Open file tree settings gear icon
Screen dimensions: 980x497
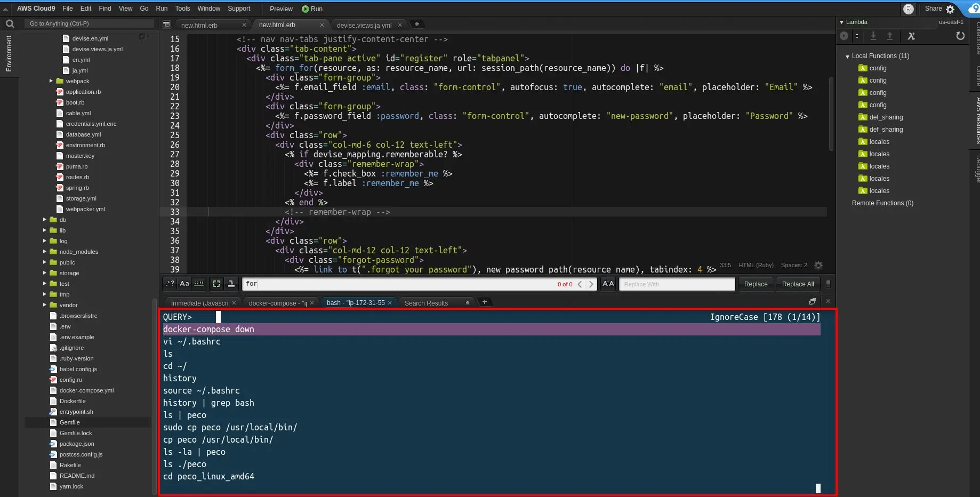pyautogui.click(x=142, y=36)
